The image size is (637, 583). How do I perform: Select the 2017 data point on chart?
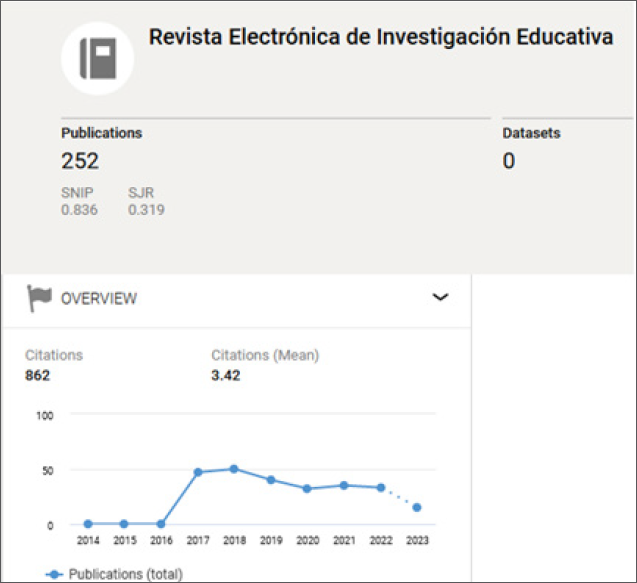click(198, 472)
